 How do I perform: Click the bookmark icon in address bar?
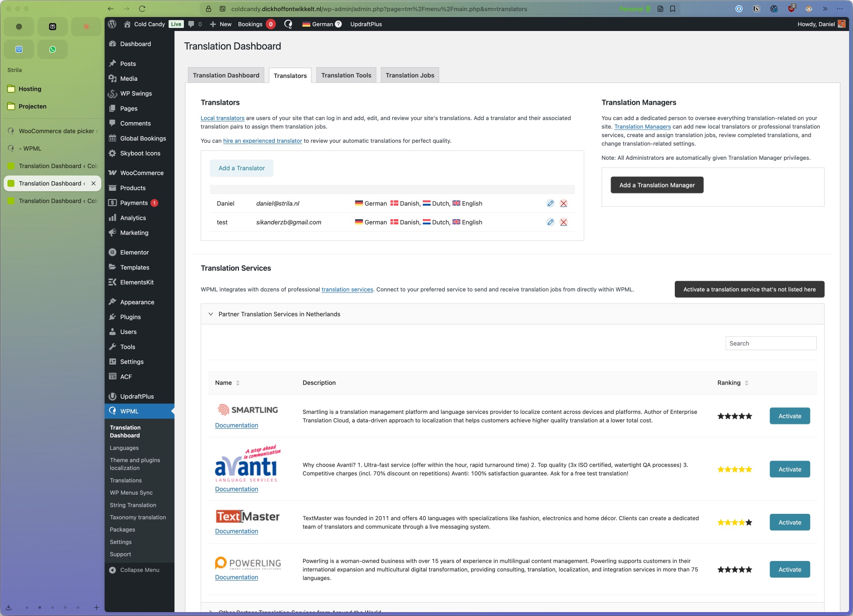click(673, 9)
